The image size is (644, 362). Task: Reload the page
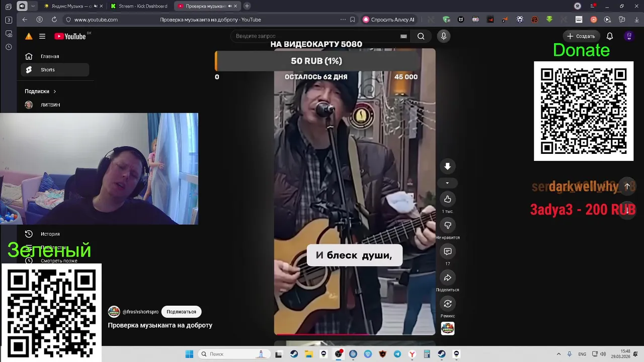54,20
